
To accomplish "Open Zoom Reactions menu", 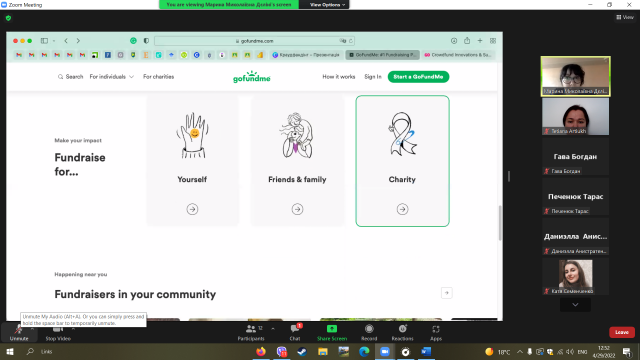I will (402, 333).
